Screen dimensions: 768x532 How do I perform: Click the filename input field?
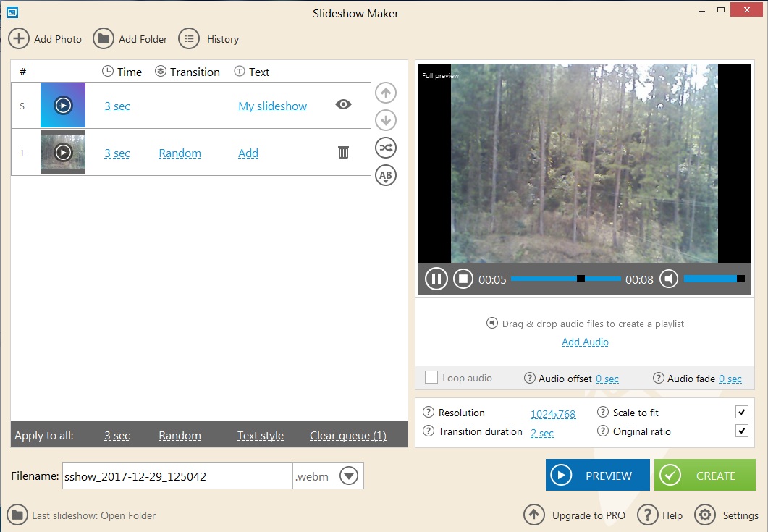tap(174, 476)
